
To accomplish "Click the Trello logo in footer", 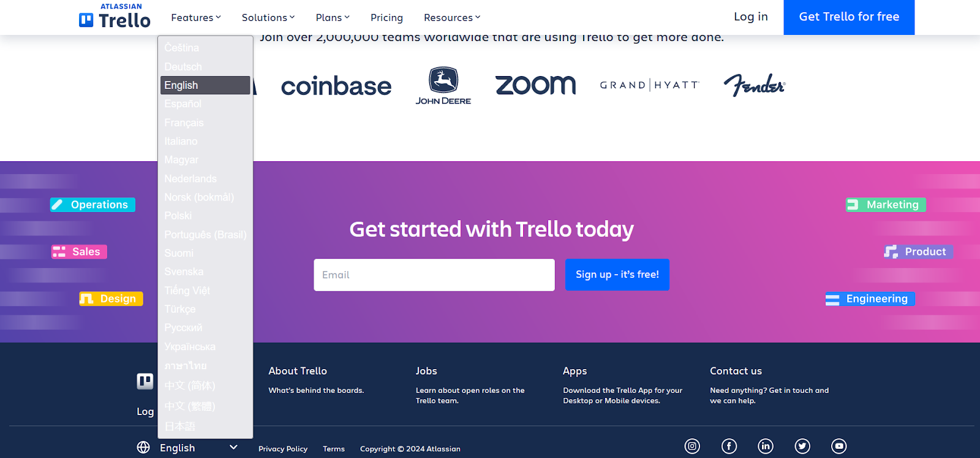I will 145,381.
